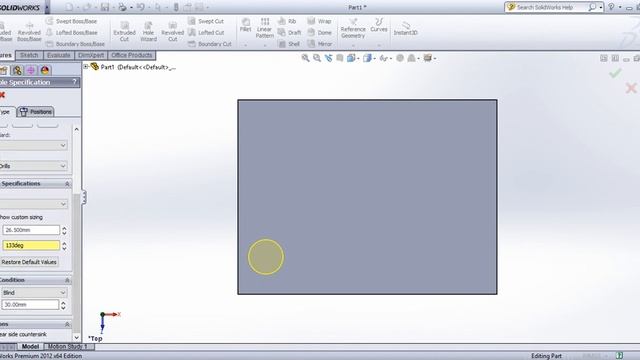This screenshot has height=360, width=640.
Task: Choose Lofted Boss/Base
Action: pyautogui.click(x=72, y=32)
